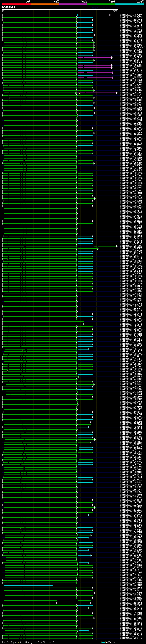Viewport: 146px width, 644px height.
Task: Click the purple ~60% identity legend bar
Action: [x=73, y=4]
